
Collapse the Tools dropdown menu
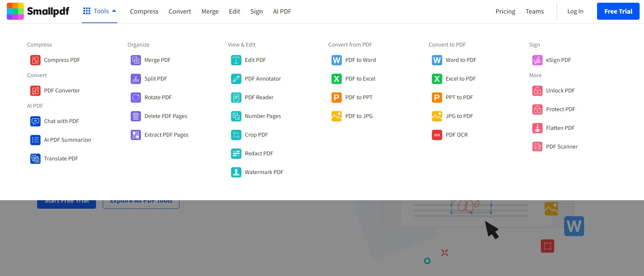[99, 11]
